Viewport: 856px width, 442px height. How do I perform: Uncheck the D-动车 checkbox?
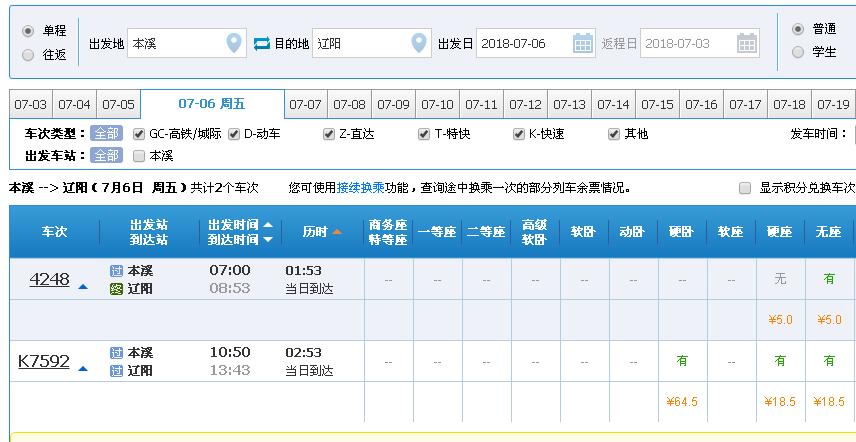pos(234,134)
